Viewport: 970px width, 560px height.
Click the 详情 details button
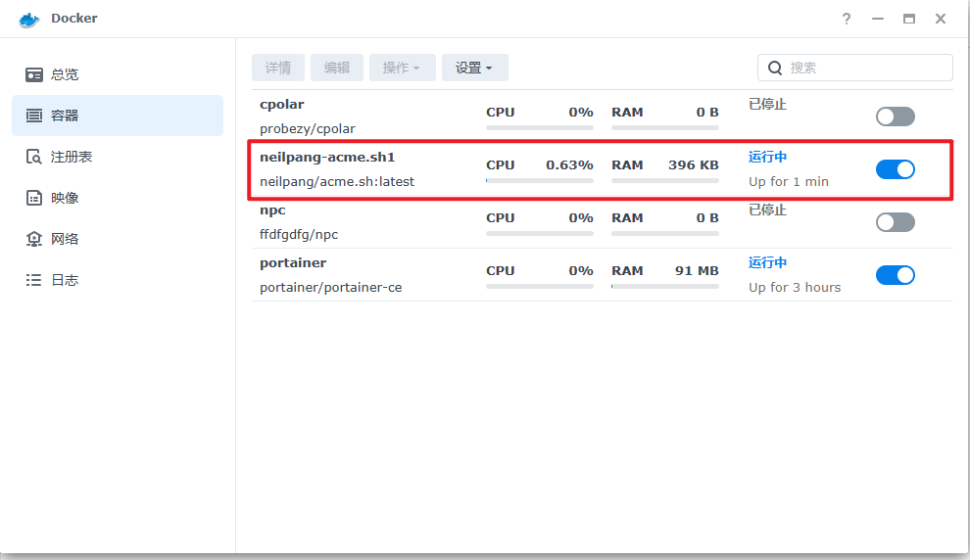(277, 68)
